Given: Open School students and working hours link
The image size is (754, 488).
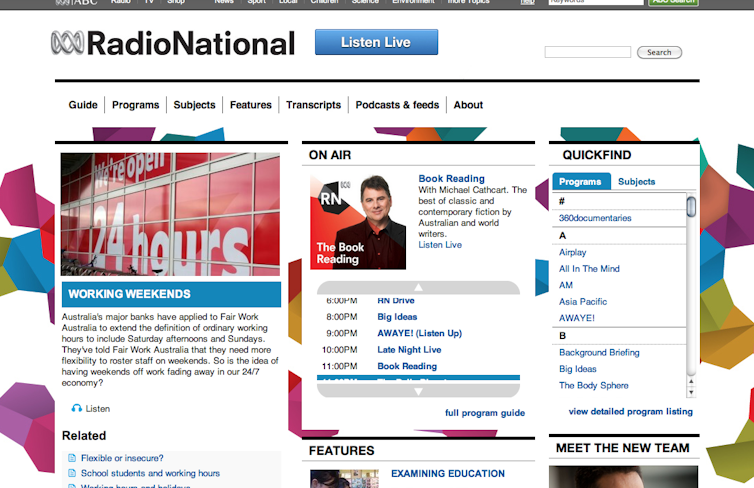Looking at the screenshot, I should pos(150,473).
